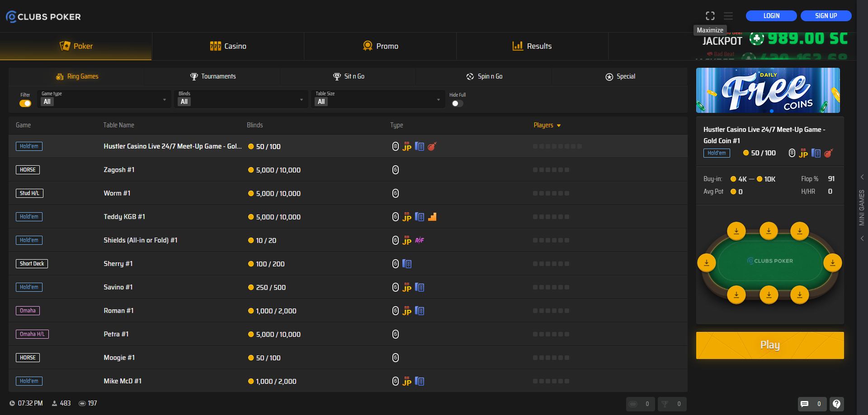Click the lower chevron on Mini Games panel
This screenshot has width=868, height=415.
pos(862,238)
